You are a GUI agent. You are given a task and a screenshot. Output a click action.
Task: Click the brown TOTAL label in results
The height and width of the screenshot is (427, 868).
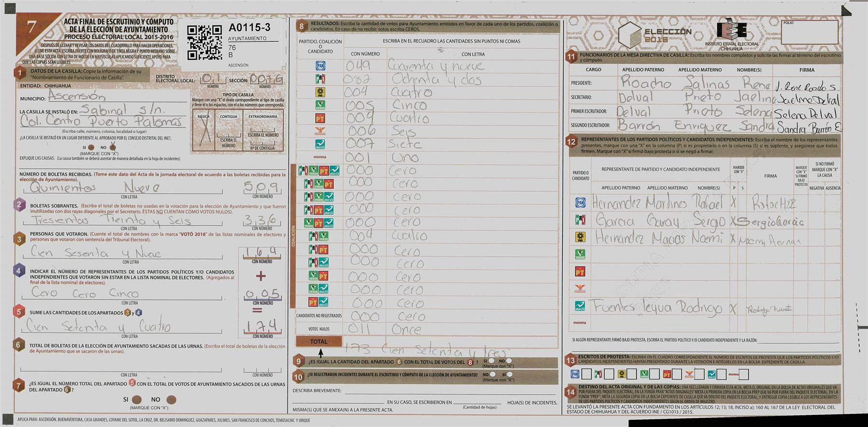pyautogui.click(x=318, y=342)
